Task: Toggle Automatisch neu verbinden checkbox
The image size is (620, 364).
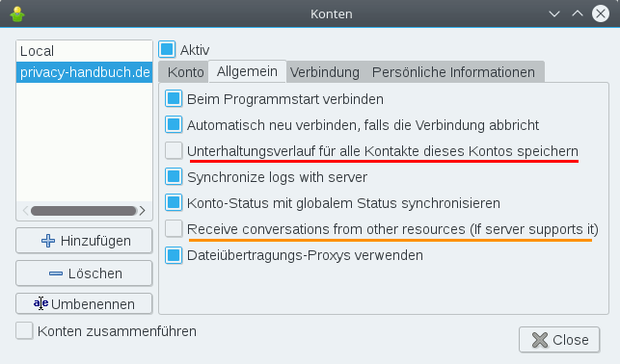Action: click(x=174, y=125)
